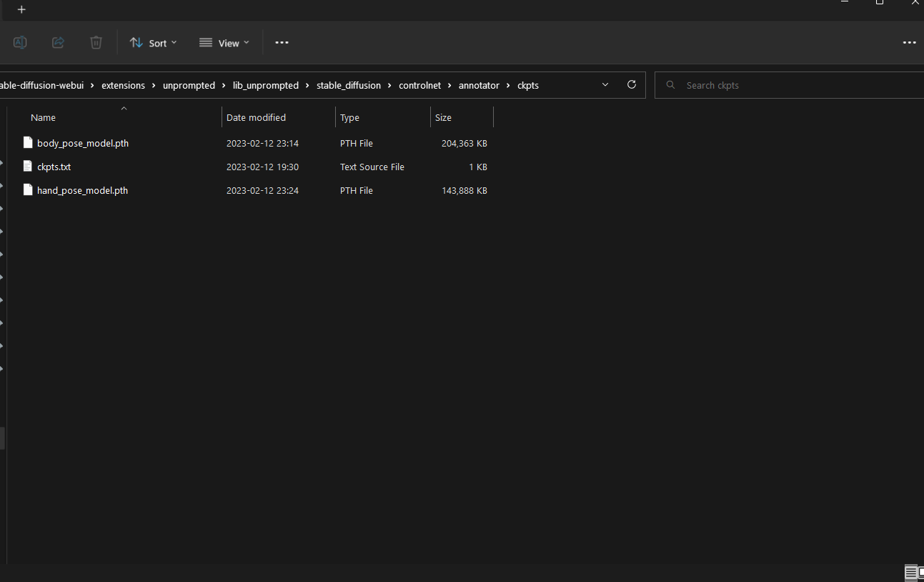The width and height of the screenshot is (924, 582).
Task: Open the Sort dropdown menu
Action: 153,43
